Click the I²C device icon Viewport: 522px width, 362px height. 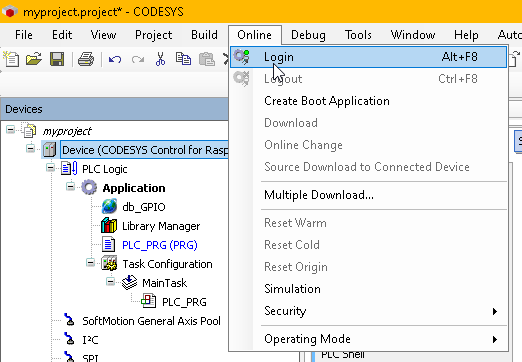coord(69,339)
